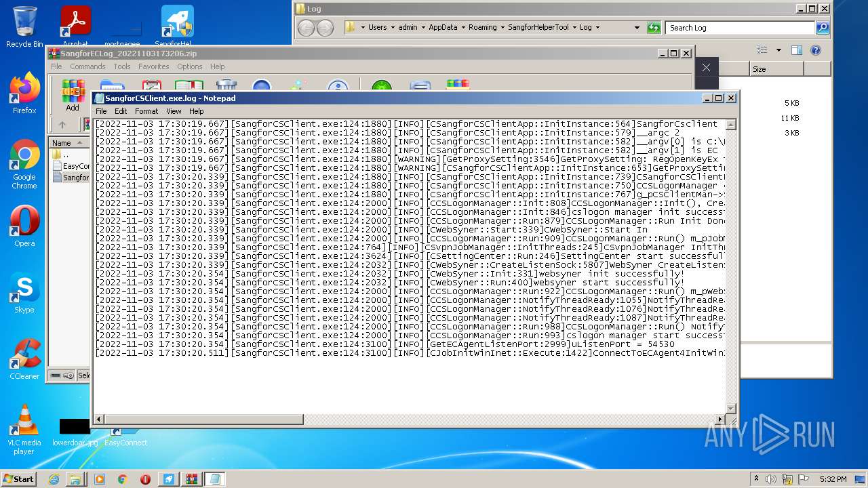Expand arrow after Users in address bar
The image size is (868, 488).
[x=392, y=28]
